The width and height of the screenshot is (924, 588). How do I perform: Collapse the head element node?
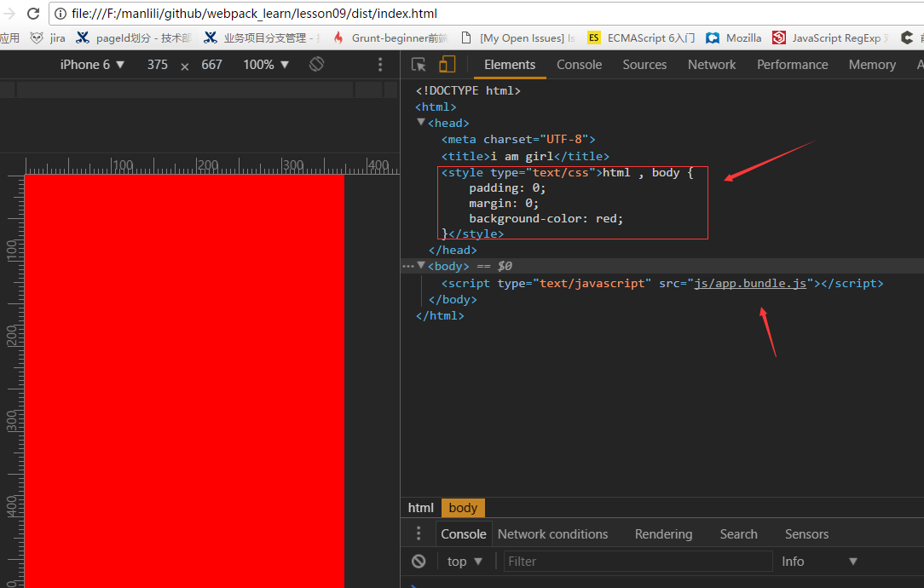click(421, 122)
